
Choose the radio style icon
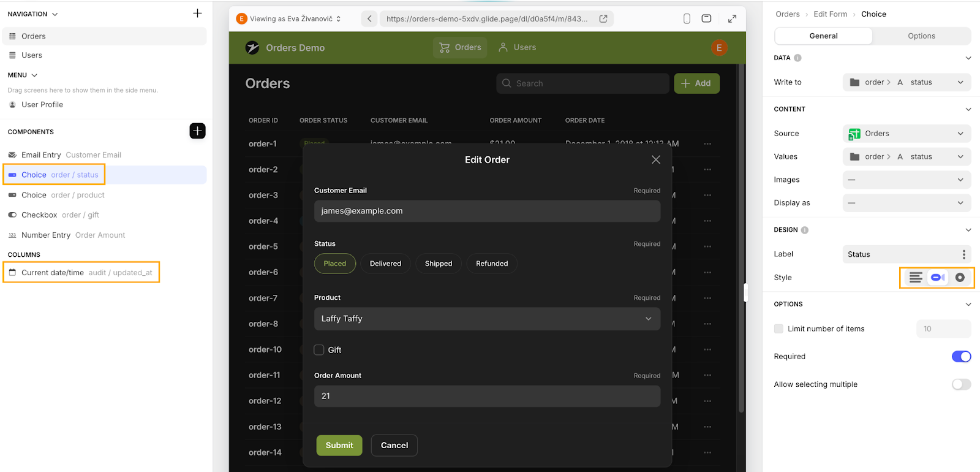(960, 278)
